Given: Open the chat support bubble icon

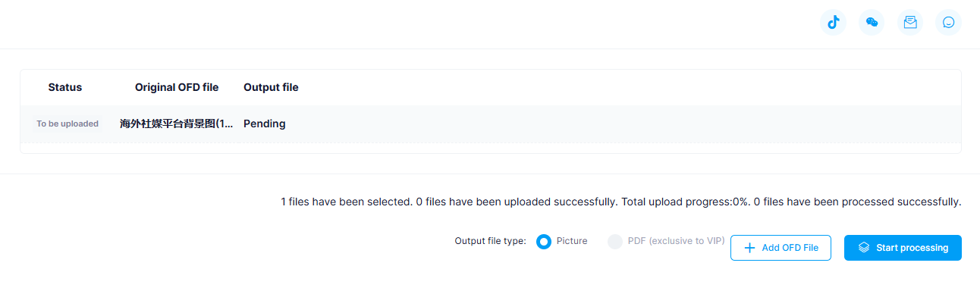Looking at the screenshot, I should click(x=948, y=22).
